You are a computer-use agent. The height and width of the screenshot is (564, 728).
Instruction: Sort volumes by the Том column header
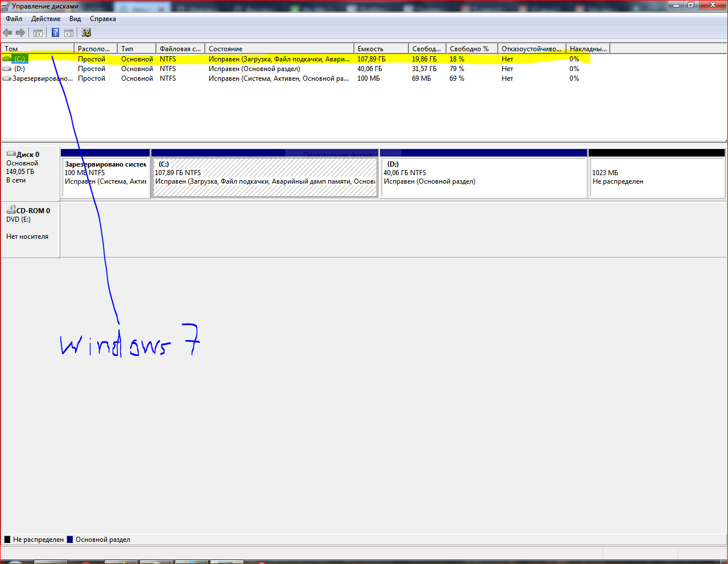click(x=38, y=49)
